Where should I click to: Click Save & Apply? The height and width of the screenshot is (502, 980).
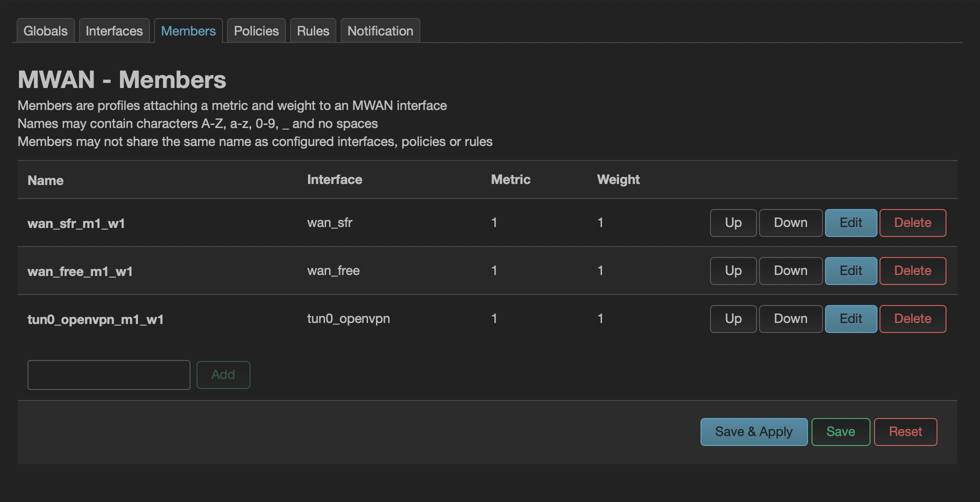(753, 432)
